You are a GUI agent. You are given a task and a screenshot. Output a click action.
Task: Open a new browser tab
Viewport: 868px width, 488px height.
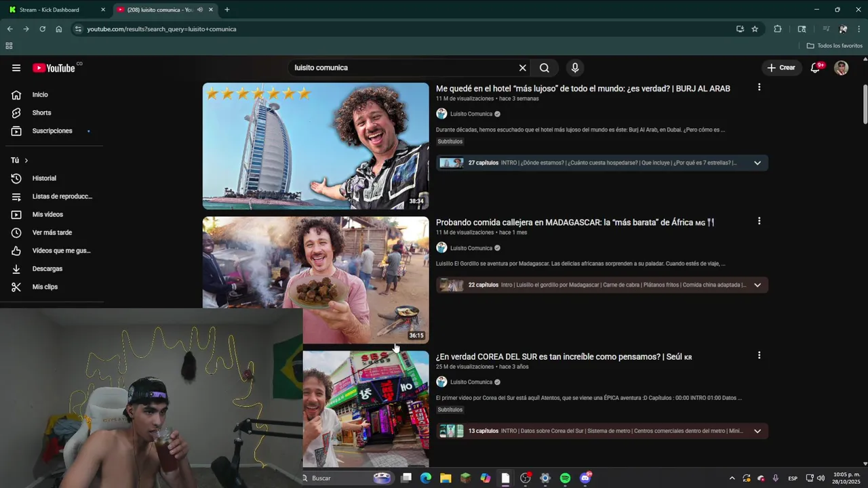(226, 9)
